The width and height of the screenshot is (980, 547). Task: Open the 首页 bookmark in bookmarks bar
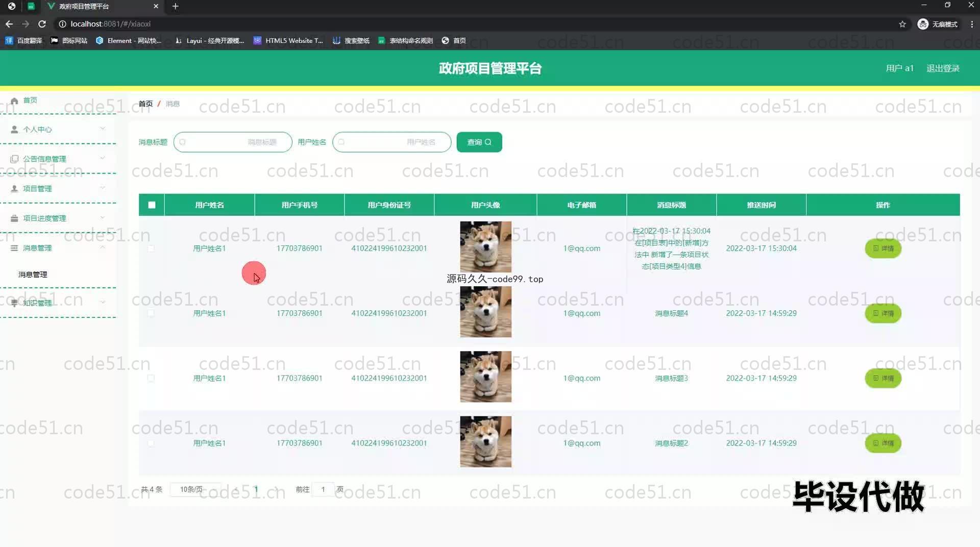coord(454,40)
